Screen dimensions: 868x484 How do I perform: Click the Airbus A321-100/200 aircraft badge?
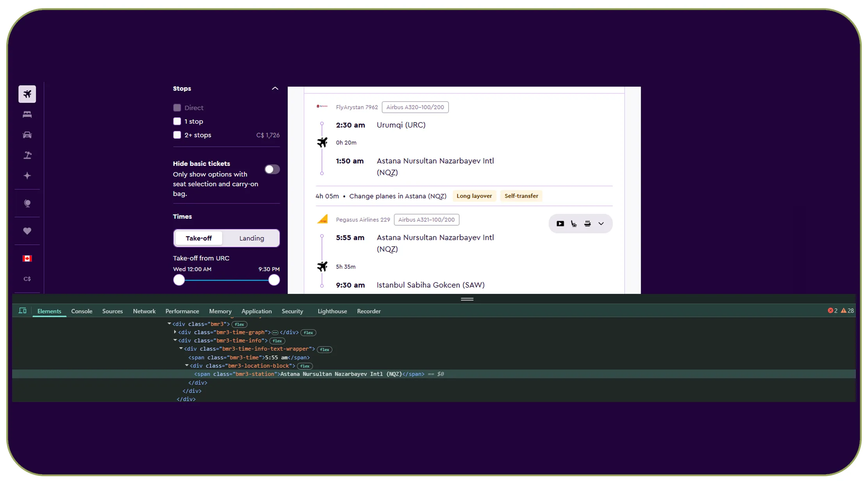426,220
